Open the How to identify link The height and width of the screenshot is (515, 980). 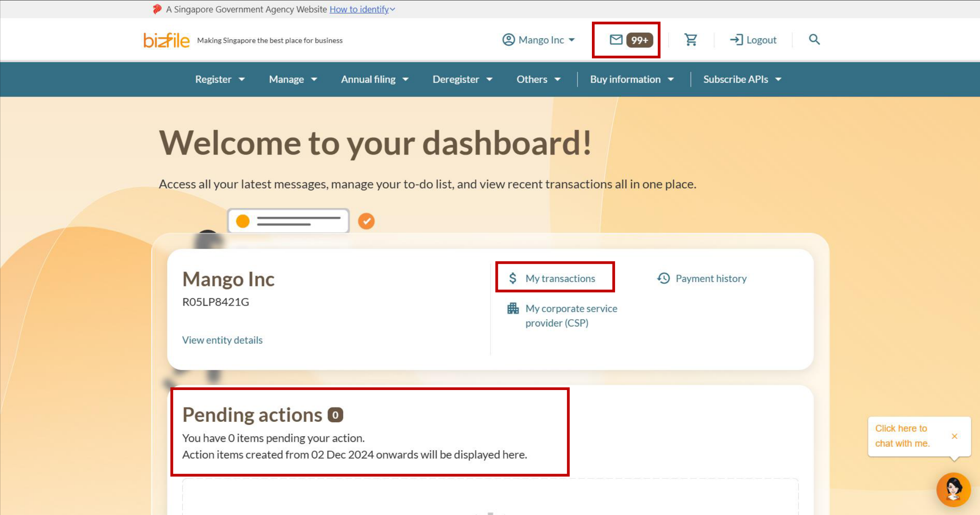pos(359,9)
